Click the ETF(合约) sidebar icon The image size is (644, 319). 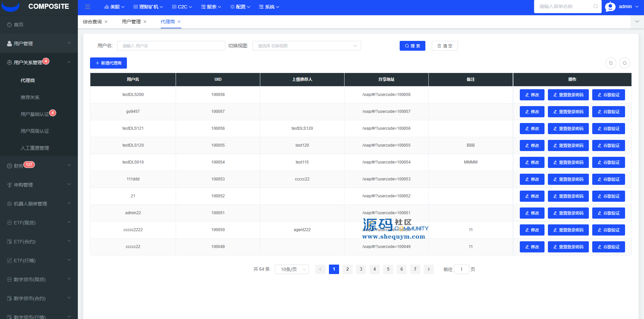9,242
